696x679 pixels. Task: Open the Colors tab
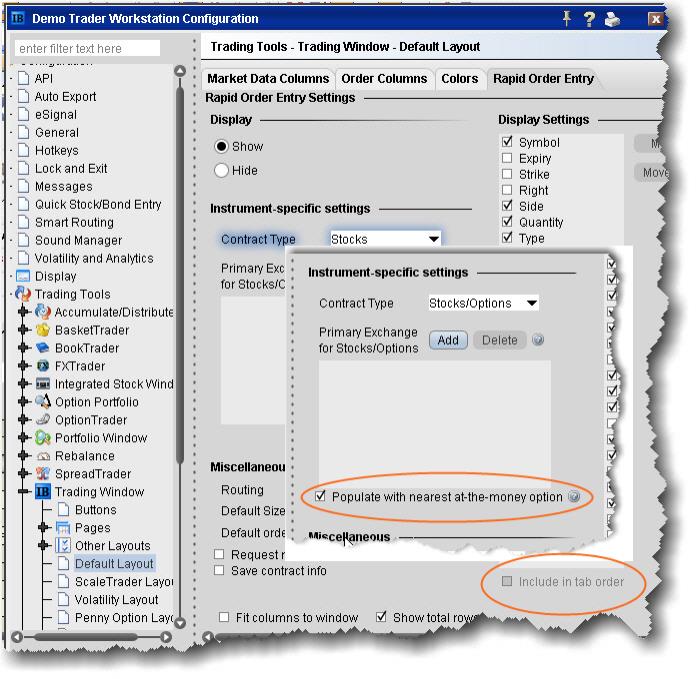pos(459,79)
